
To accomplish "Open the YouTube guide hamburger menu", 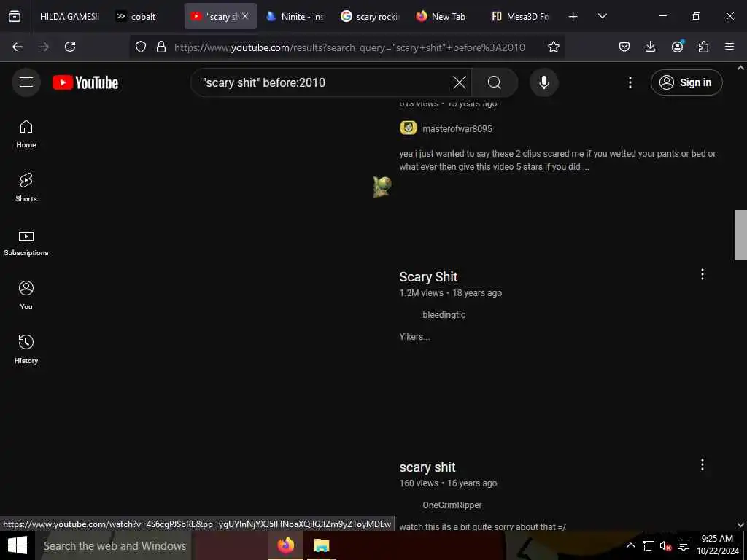I will (x=26, y=82).
